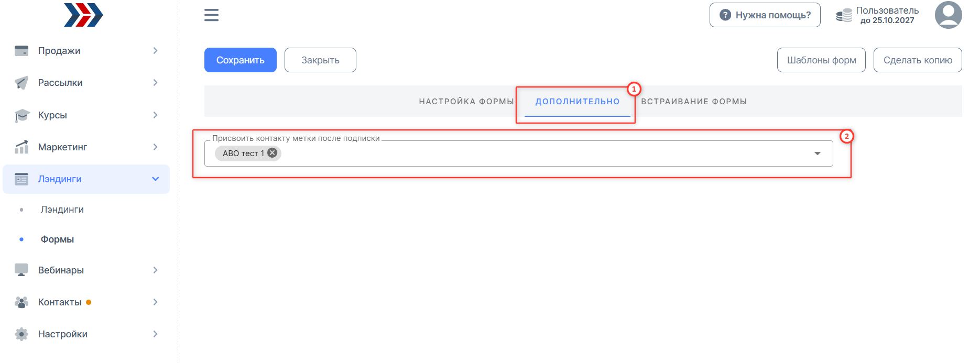Click the Настройки gear icon
Image resolution: width=980 pixels, height=363 pixels.
point(21,334)
